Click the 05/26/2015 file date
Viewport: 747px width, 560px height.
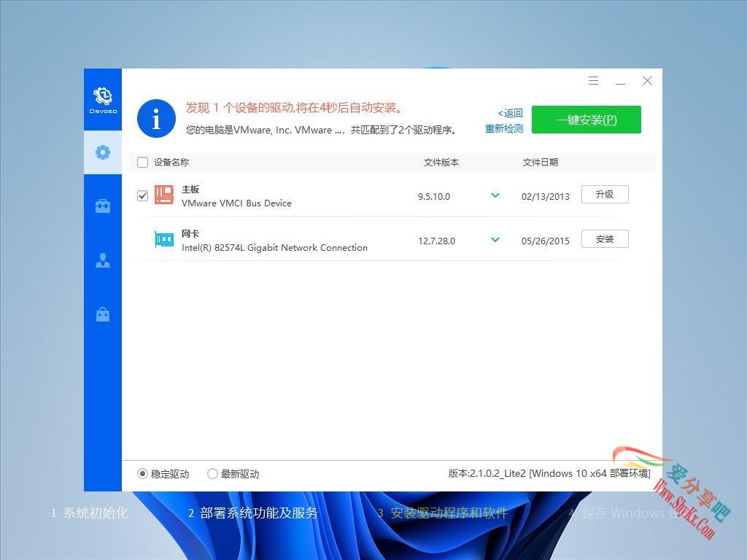pos(546,241)
